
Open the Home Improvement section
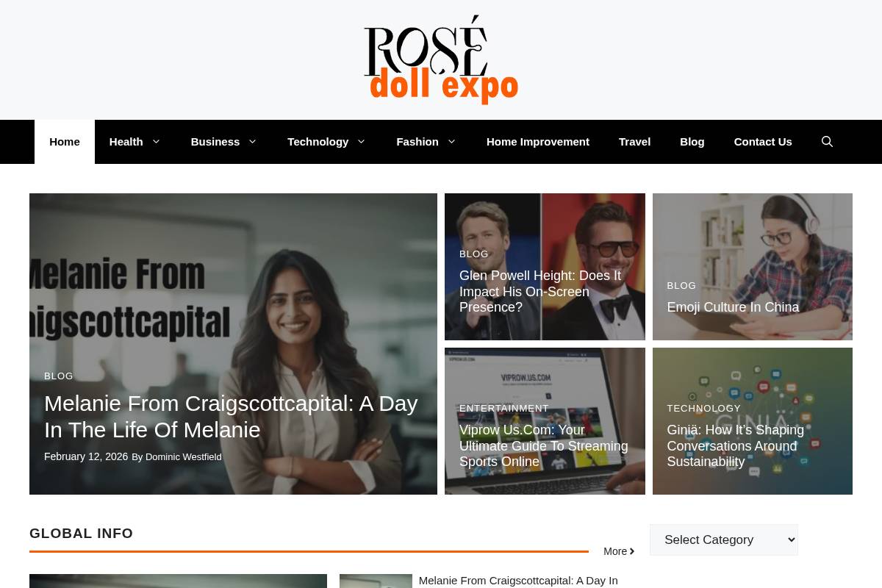[x=537, y=141]
